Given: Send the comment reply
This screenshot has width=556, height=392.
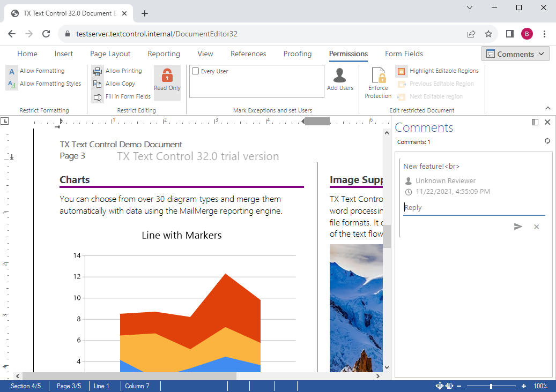Looking at the screenshot, I should (518, 227).
